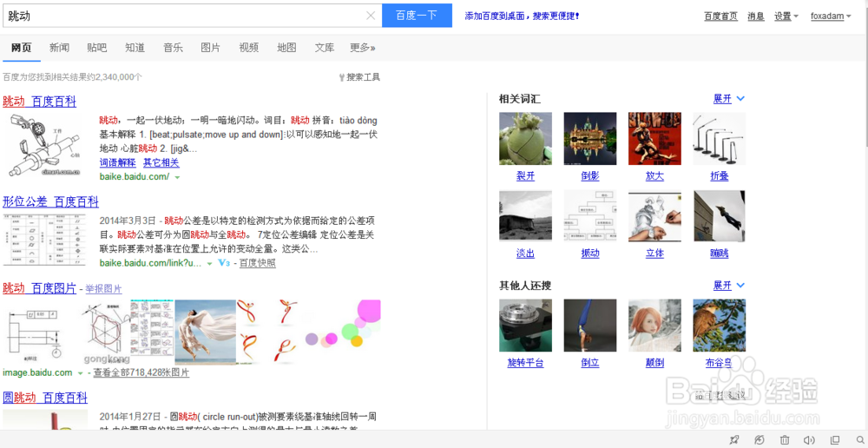
Task: Go to 百度首页 homepage link
Action: click(x=720, y=16)
